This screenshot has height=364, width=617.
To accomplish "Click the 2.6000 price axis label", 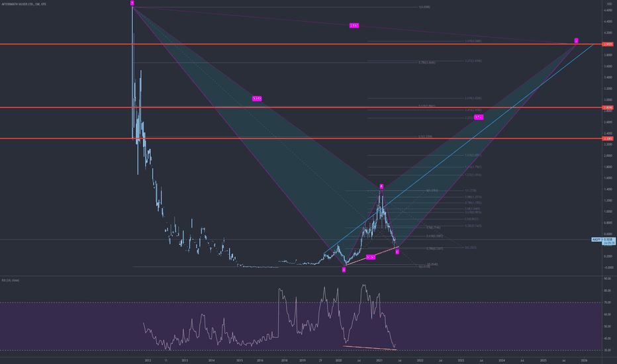I will (x=608, y=122).
